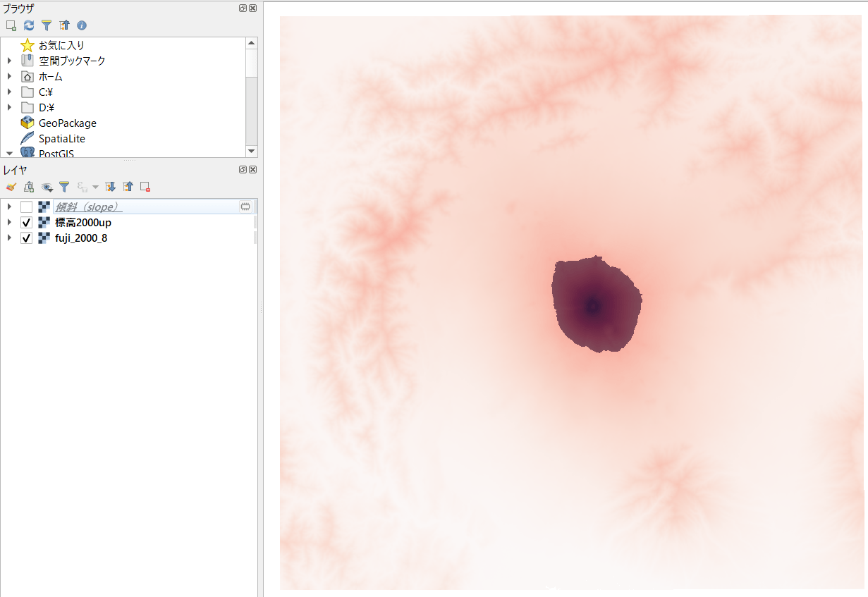Image resolution: width=868 pixels, height=597 pixels.
Task: Select the 標高2000up layer name
Action: pyautogui.click(x=83, y=222)
